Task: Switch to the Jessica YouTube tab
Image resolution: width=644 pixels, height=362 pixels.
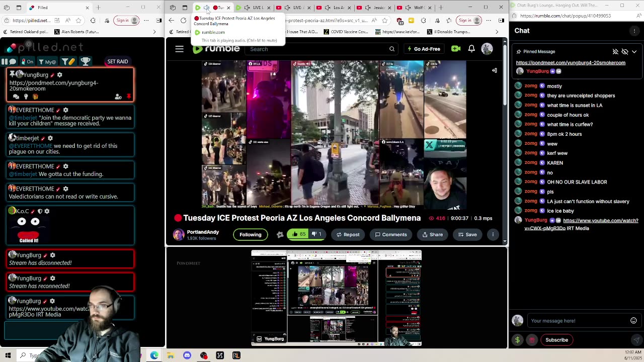Action: [x=374, y=8]
